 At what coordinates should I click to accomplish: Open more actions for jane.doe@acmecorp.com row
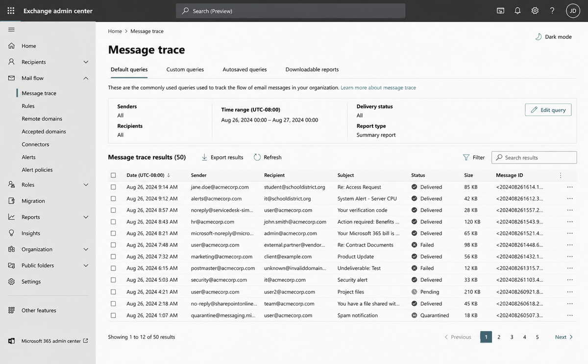[570, 187]
